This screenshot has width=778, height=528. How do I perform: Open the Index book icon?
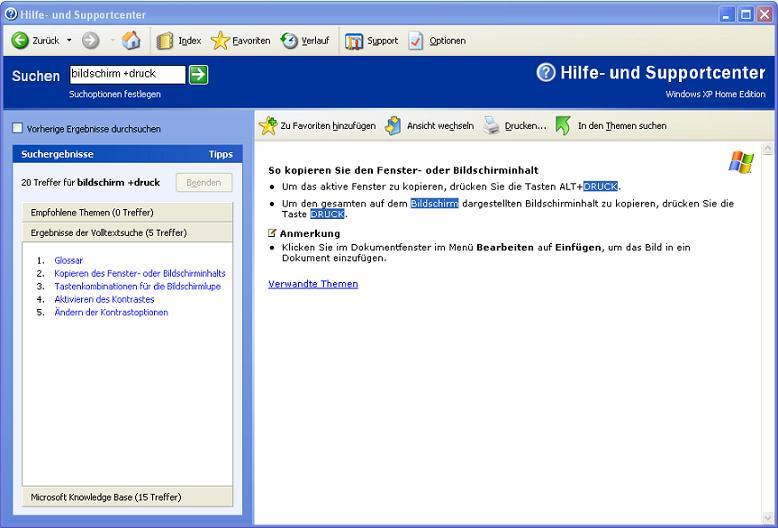[x=165, y=41]
